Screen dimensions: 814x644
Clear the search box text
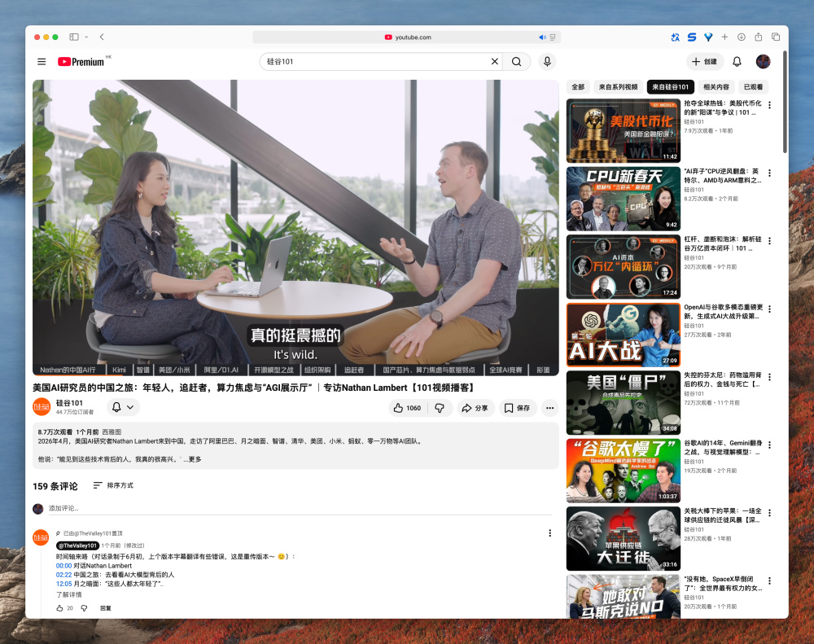(495, 61)
